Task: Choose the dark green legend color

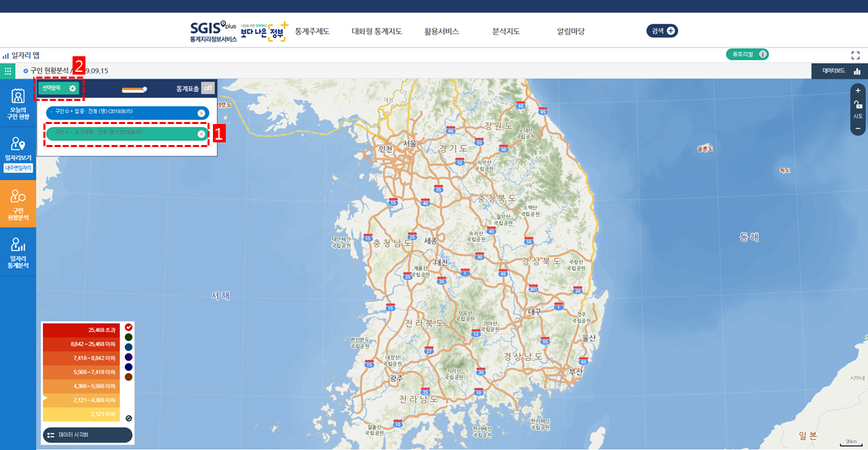Action: coord(129,337)
